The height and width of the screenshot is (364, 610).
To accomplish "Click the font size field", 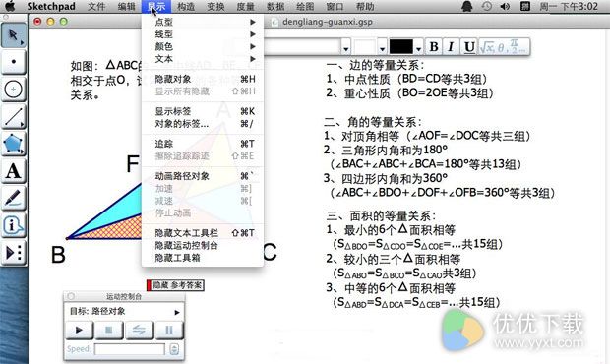I will [365, 47].
